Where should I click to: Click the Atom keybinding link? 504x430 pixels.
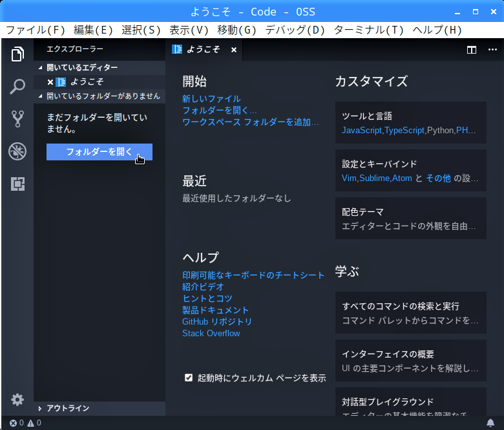pyautogui.click(x=402, y=178)
